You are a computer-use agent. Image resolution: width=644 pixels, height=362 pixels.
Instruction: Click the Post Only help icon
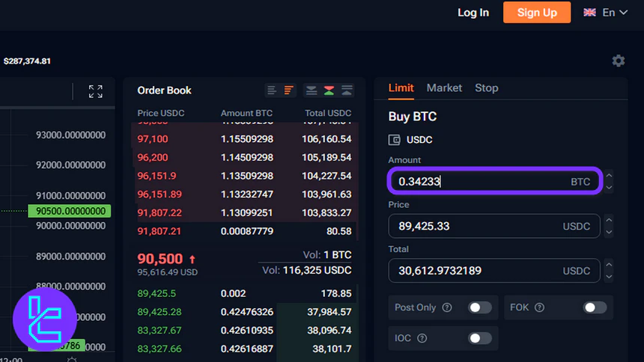point(447,307)
